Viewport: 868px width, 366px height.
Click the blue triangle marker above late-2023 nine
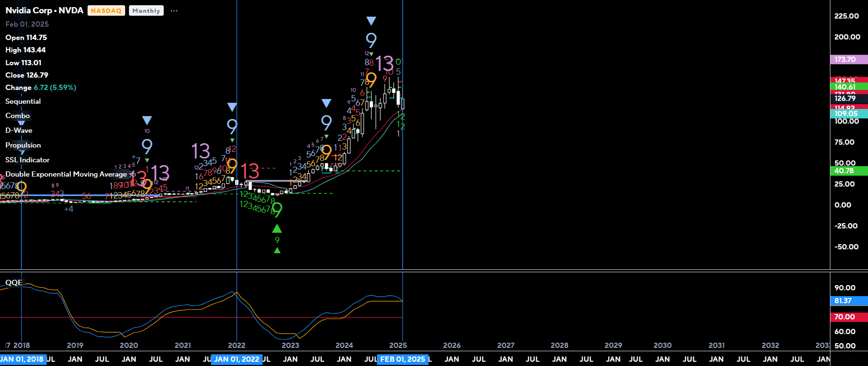pos(326,103)
